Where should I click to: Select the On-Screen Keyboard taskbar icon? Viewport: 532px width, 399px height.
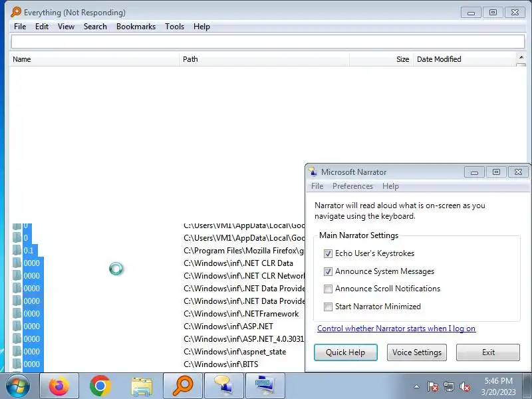tap(265, 386)
